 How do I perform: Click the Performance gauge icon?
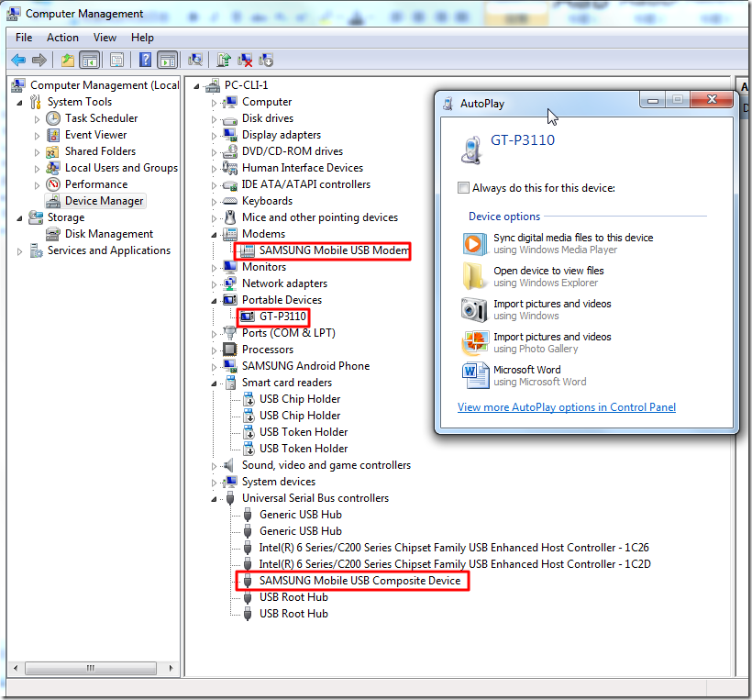(53, 184)
